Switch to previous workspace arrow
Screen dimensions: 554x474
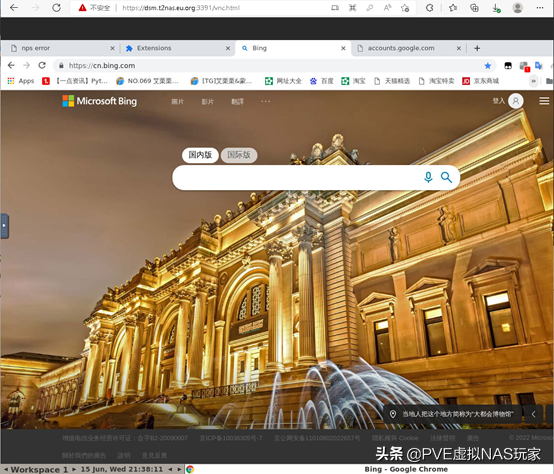tap(6, 469)
